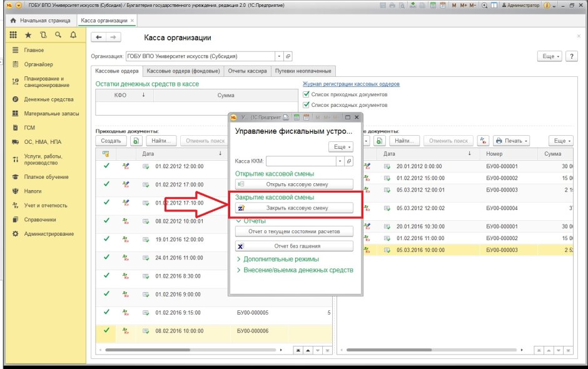Open organization record button next to Организация

click(288, 56)
